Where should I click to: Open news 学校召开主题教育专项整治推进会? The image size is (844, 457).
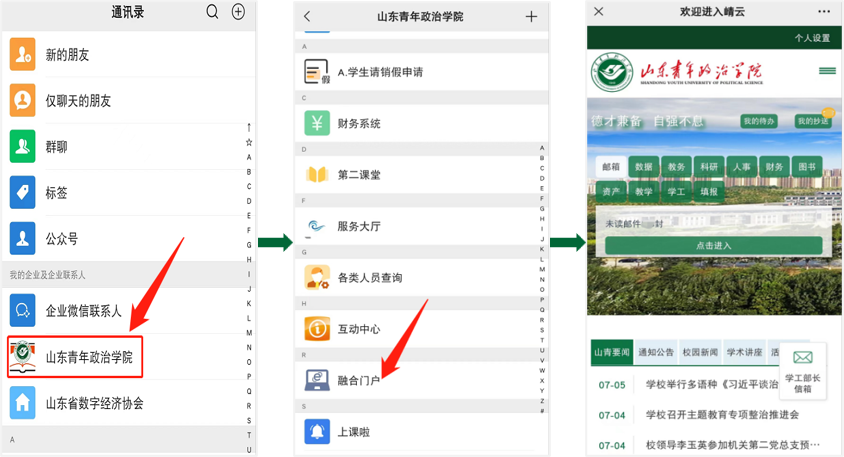click(x=722, y=414)
